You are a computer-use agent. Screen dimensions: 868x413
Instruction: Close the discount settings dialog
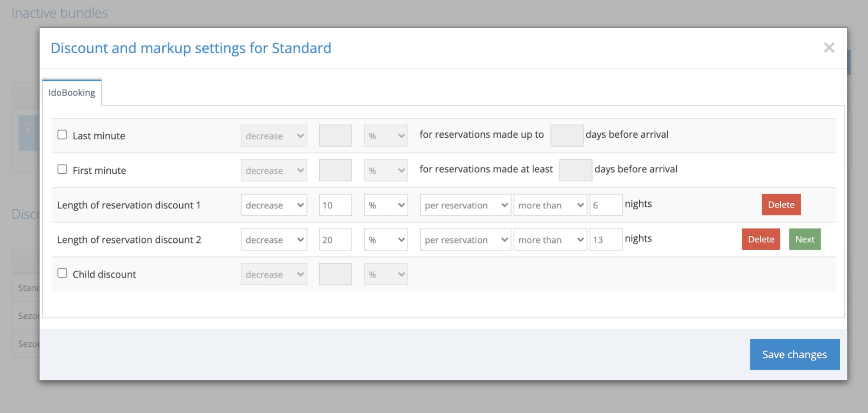tap(828, 48)
